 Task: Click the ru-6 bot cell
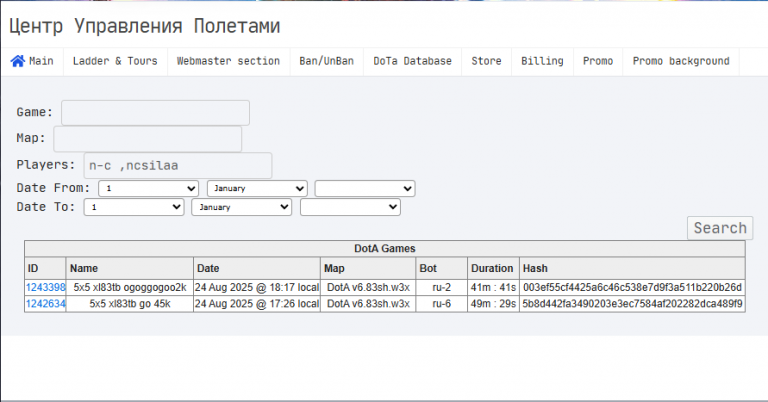pos(442,304)
